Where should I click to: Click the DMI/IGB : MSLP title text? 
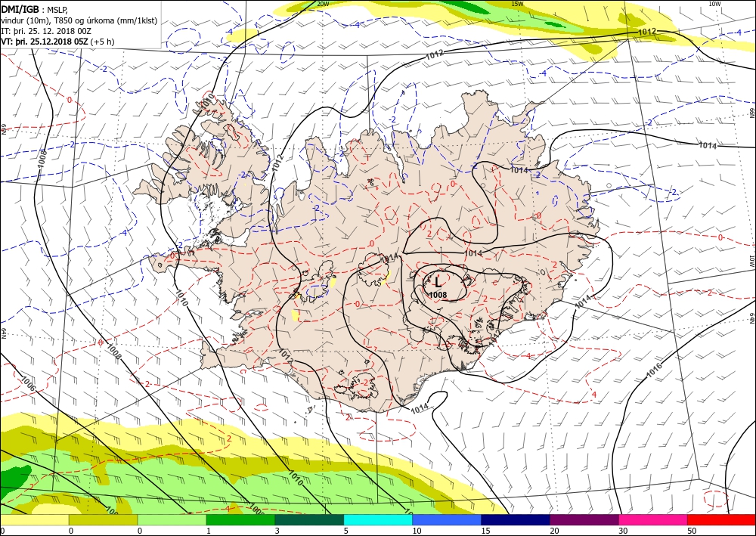pos(35,10)
